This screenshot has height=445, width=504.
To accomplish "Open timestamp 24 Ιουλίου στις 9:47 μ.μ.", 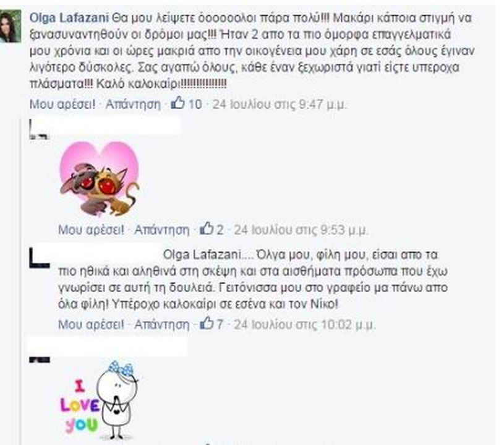I will coord(280,104).
